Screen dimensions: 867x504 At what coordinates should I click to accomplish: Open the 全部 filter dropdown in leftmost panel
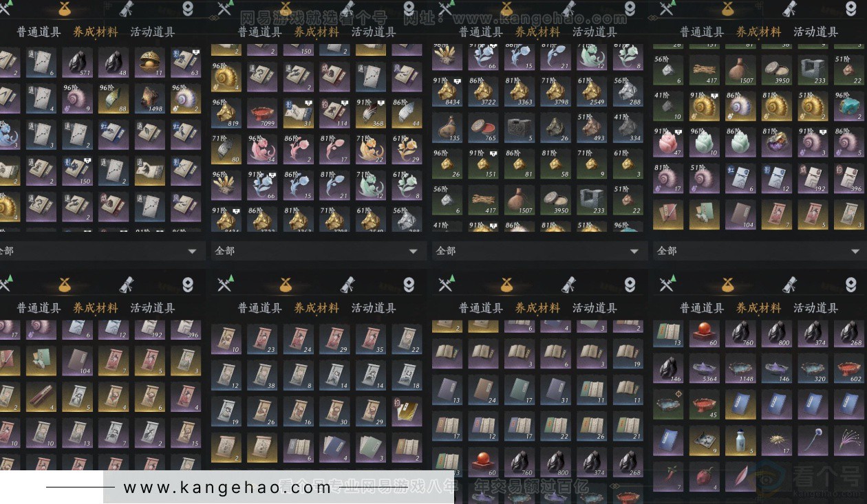101,251
